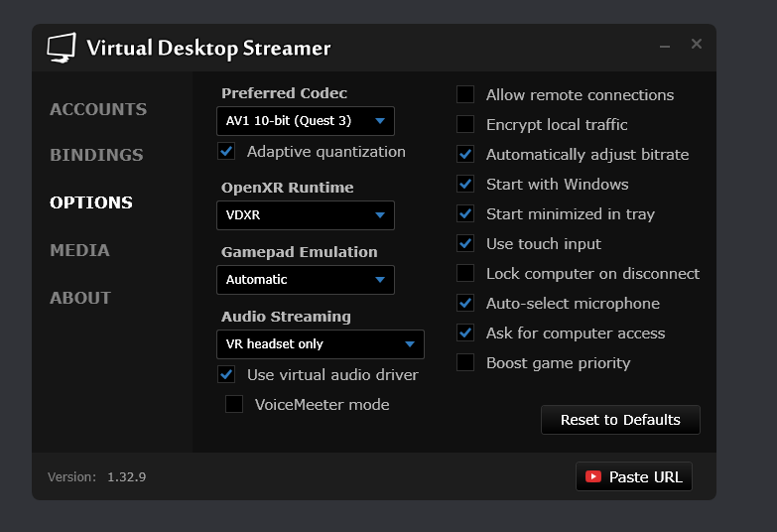Viewport: 777px width, 532px height.
Task: Click the OpenXR Runtime heading
Action: [x=288, y=188]
